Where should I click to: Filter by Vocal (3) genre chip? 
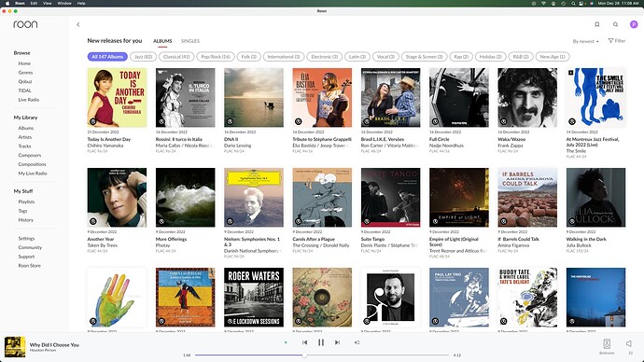[x=385, y=57]
